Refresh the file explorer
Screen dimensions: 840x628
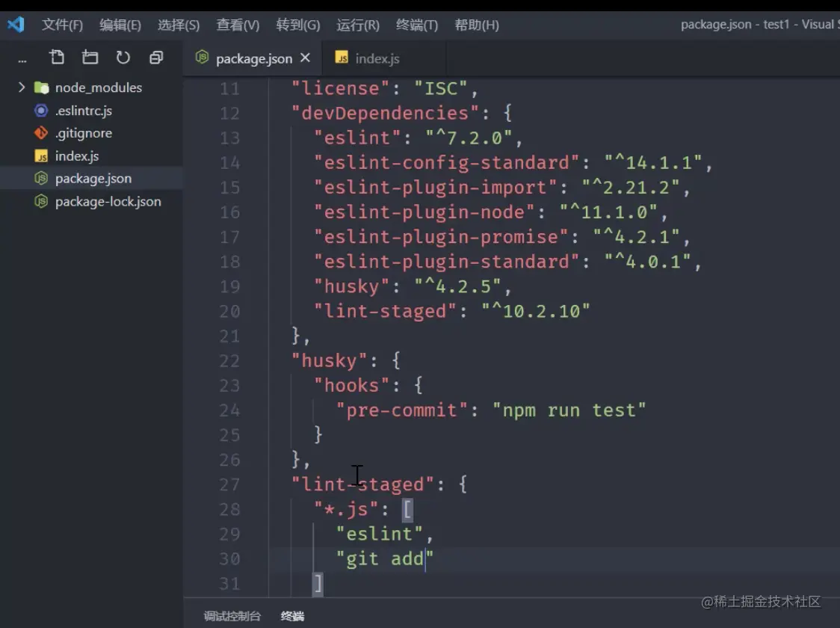click(123, 57)
